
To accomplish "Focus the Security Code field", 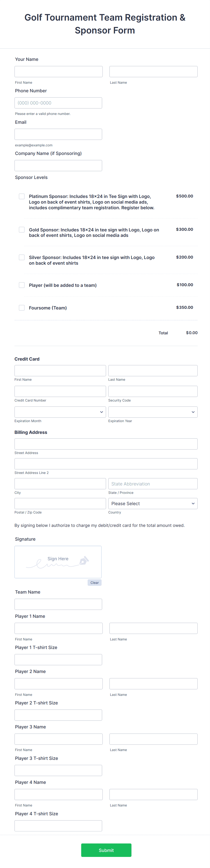I will pos(153,391).
